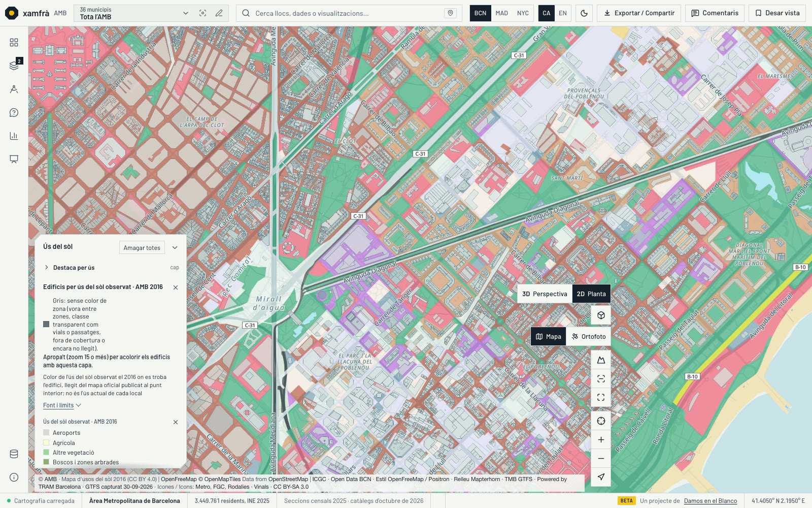Zoom in with the plus map control

point(601,439)
